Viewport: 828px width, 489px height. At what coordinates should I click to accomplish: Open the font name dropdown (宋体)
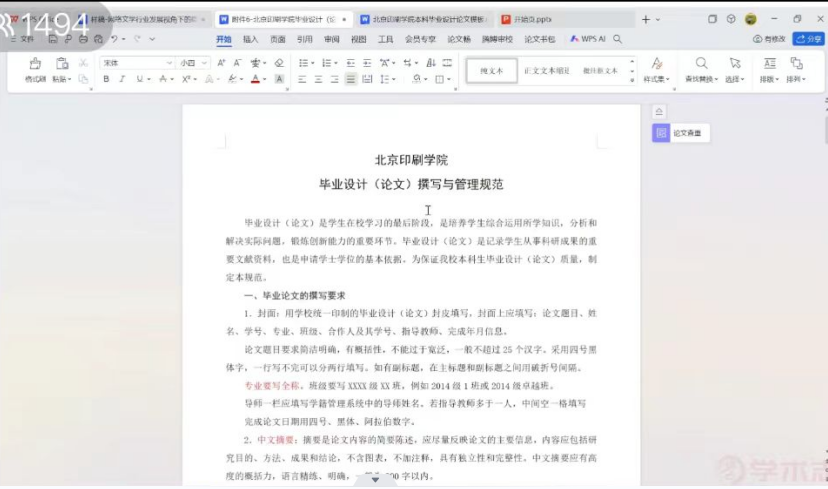pos(136,62)
